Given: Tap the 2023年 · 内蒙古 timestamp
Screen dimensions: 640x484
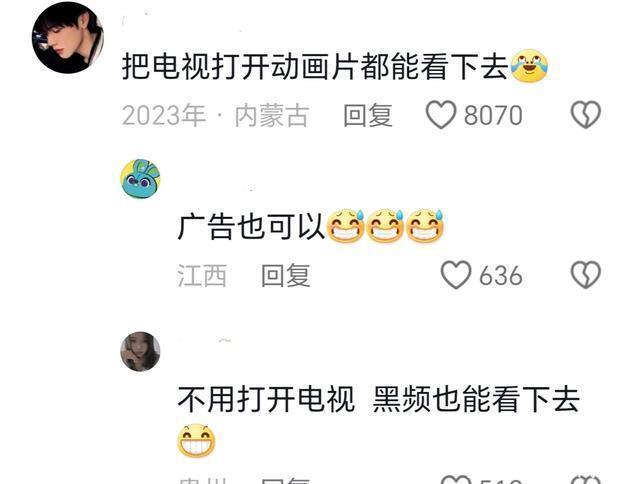Looking at the screenshot, I should click(x=215, y=115).
